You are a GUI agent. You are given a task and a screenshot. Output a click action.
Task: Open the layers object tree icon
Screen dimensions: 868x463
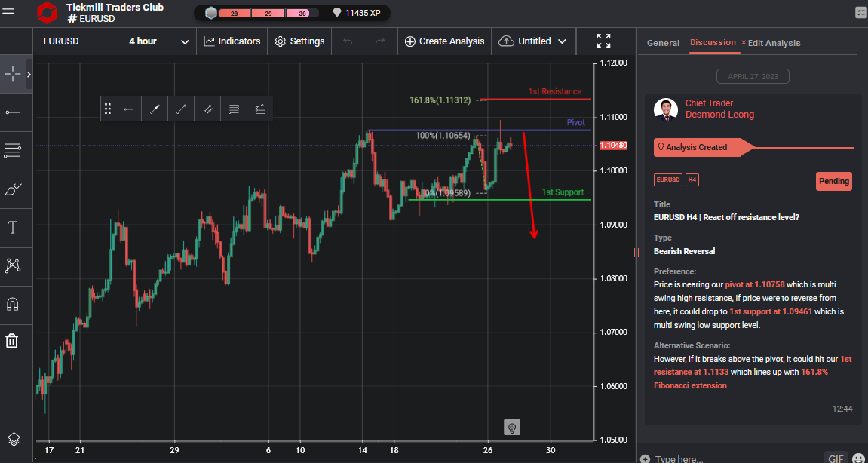pos(14,439)
